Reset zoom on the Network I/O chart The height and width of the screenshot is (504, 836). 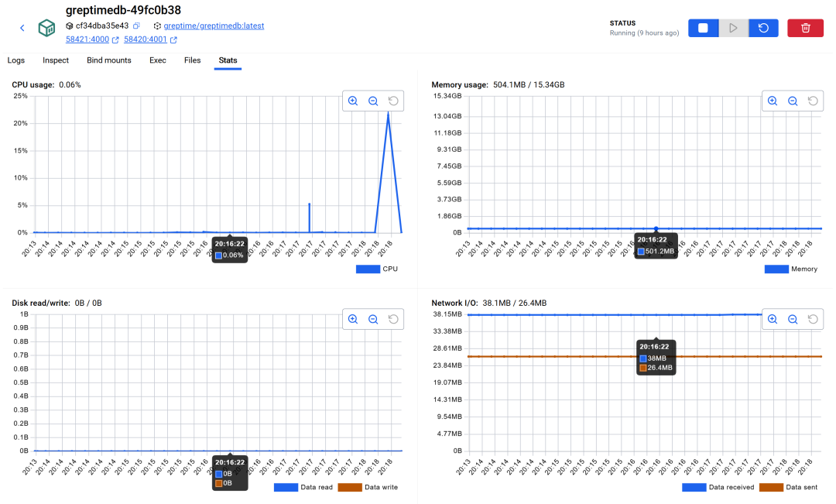pyautogui.click(x=813, y=319)
